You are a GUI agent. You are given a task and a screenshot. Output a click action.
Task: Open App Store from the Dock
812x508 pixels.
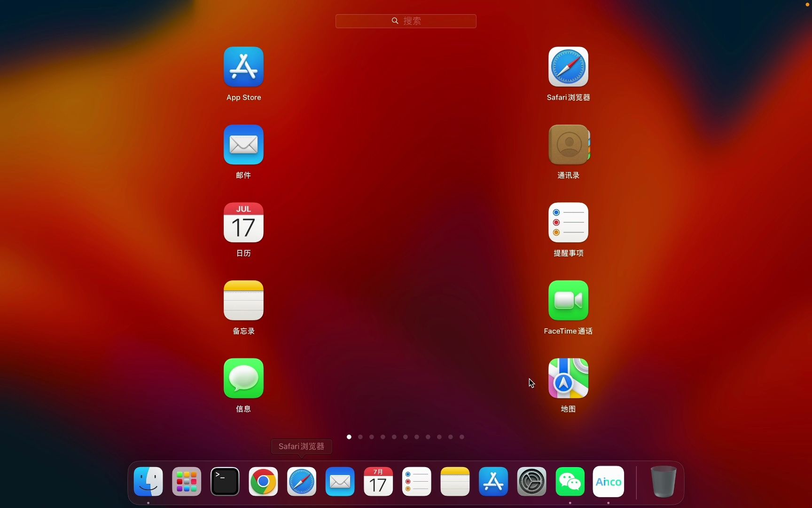[x=493, y=482]
